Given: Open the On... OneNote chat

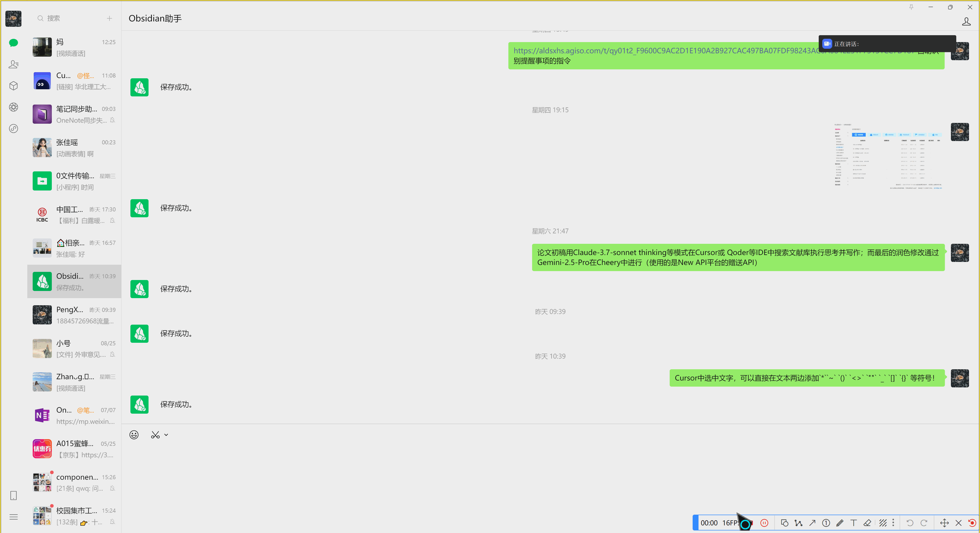Looking at the screenshot, I should point(74,415).
